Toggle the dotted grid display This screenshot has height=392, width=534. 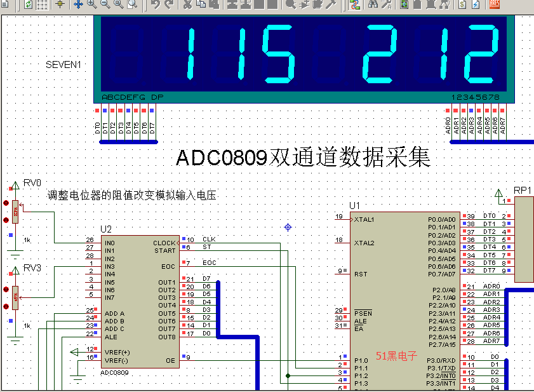(42, 4)
